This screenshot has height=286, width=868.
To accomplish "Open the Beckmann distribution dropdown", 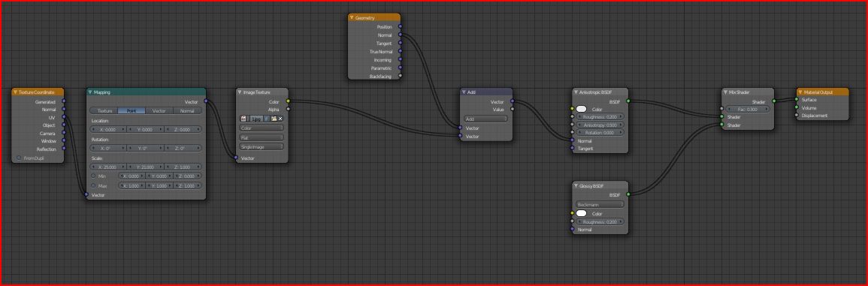I will pyautogui.click(x=600, y=204).
